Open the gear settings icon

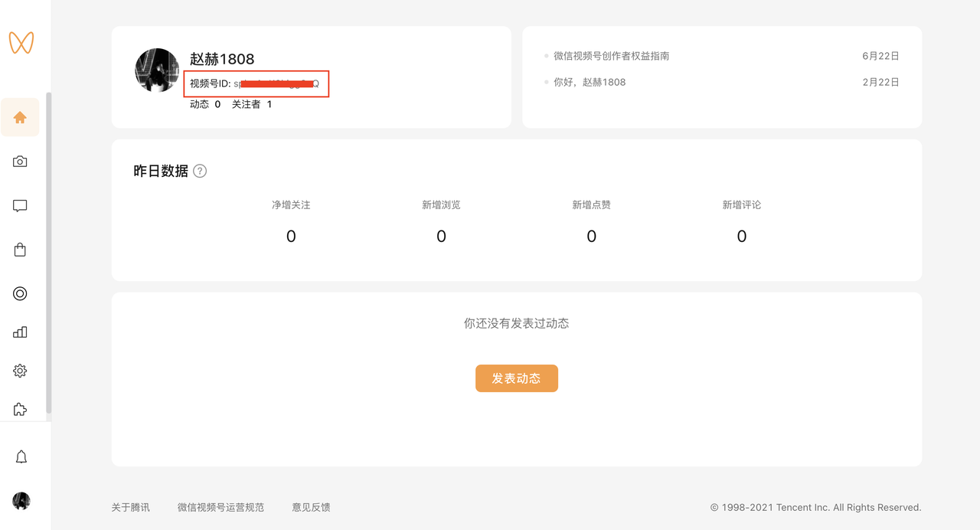click(x=20, y=371)
